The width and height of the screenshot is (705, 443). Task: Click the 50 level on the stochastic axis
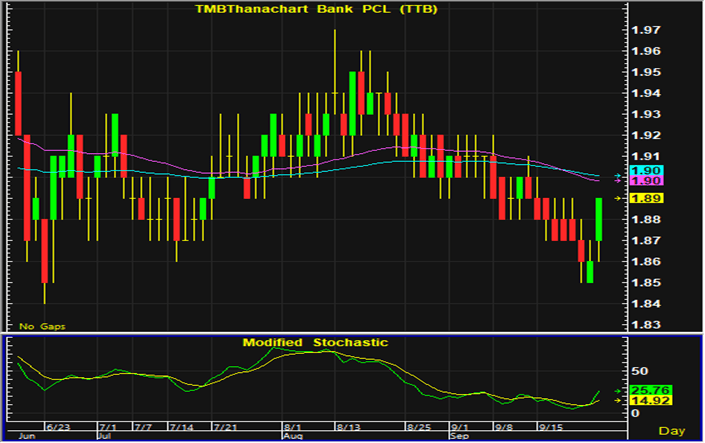click(x=636, y=368)
